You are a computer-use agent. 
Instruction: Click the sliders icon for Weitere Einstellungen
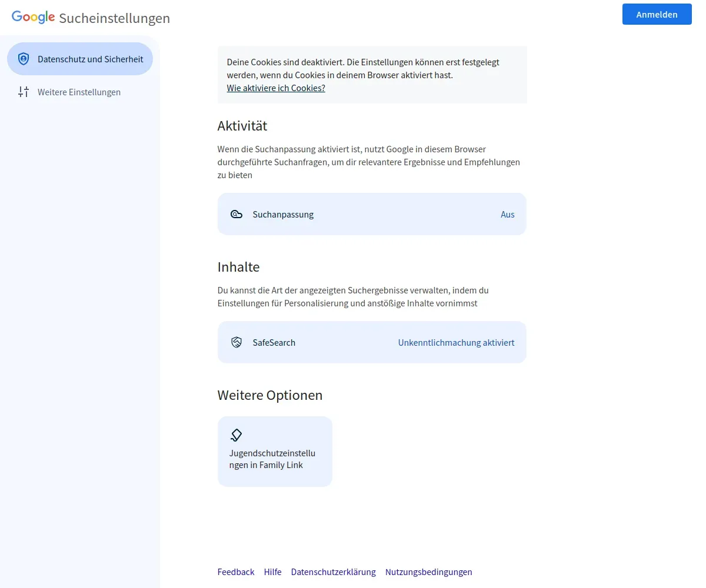(24, 92)
